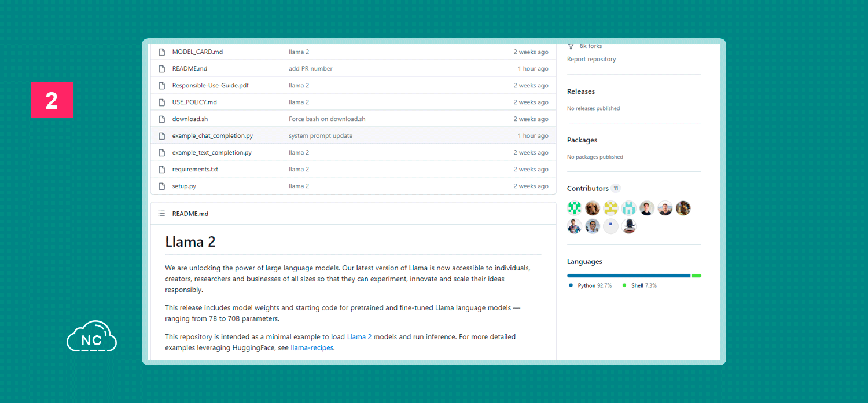Viewport: 868px width, 403px height.
Task: Click '2 weeks ago' on download.sh row
Action: tap(531, 119)
